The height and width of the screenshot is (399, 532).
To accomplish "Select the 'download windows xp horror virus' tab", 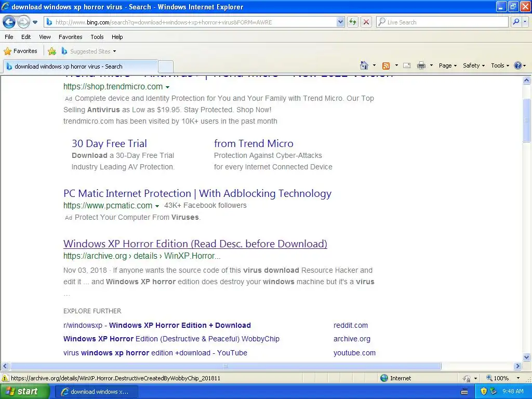I will (81, 66).
